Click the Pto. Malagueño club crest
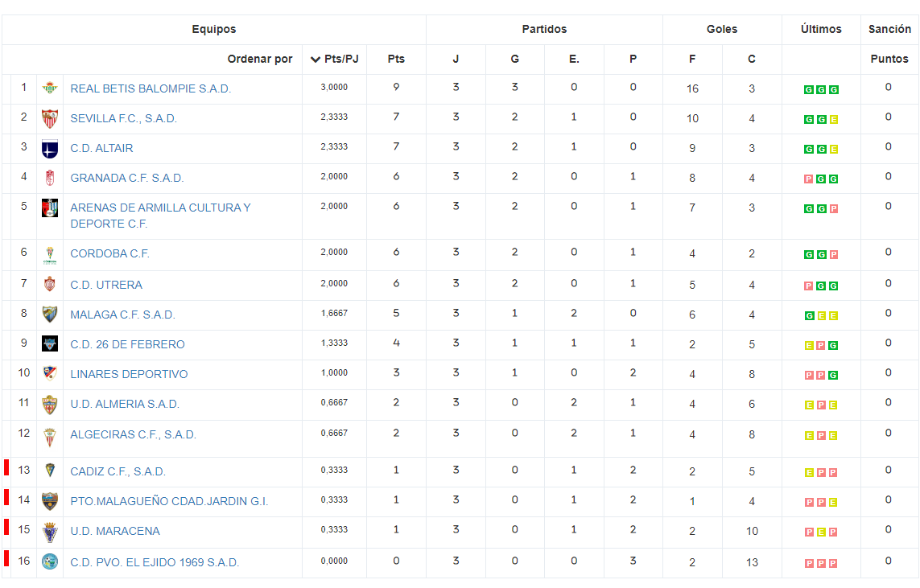920x588 pixels. point(50,501)
